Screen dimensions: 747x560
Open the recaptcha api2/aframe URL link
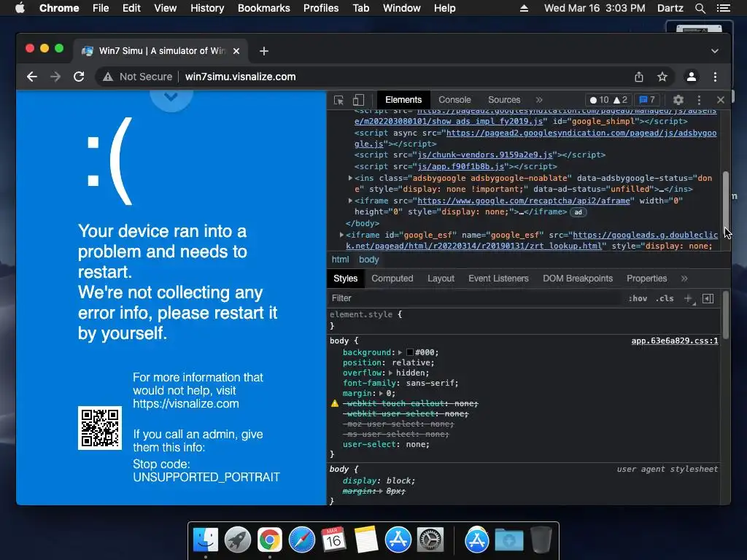point(524,201)
